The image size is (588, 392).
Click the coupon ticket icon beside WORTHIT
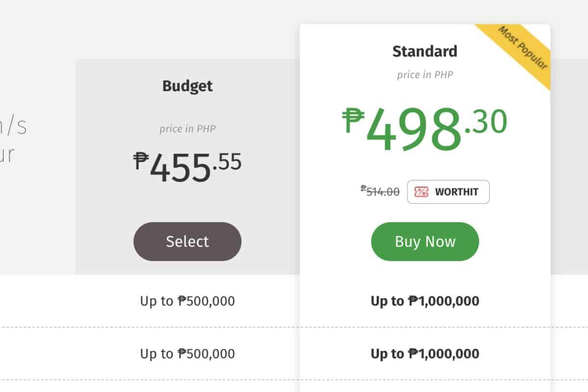pos(421,192)
